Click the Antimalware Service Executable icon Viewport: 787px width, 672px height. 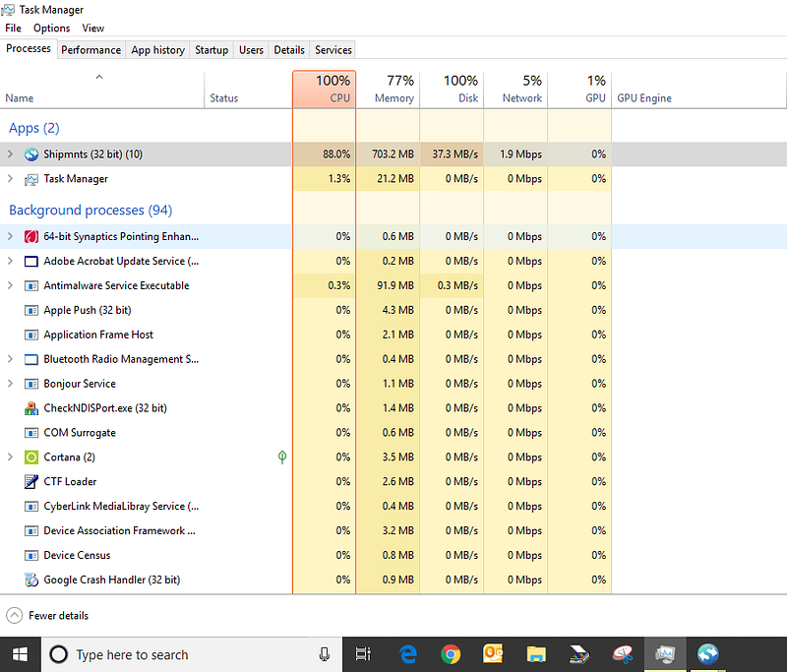[31, 285]
